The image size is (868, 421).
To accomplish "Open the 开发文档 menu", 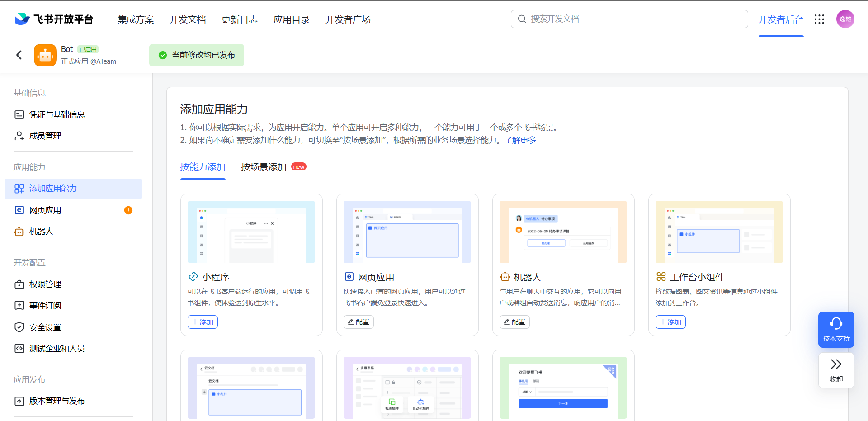I will pos(188,19).
